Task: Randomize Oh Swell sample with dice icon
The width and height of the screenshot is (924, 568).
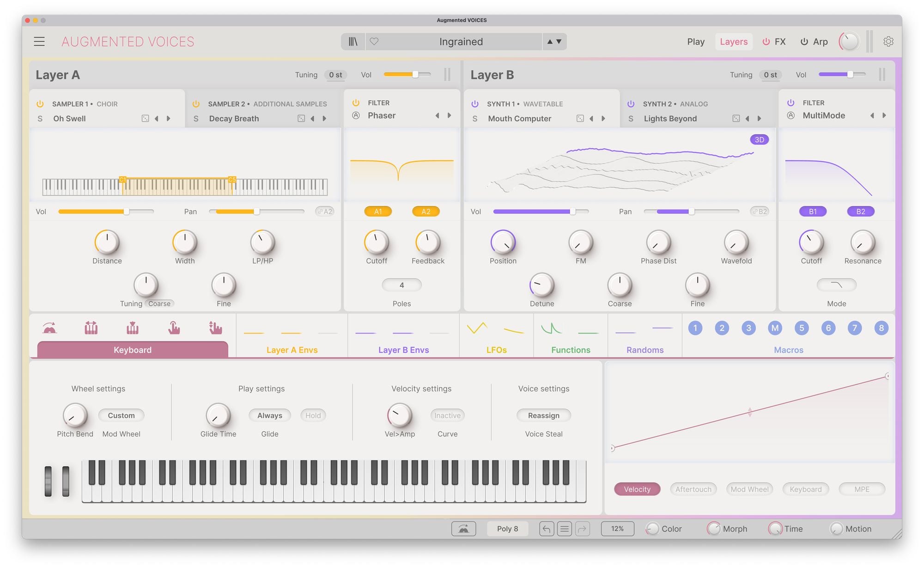Action: (145, 119)
